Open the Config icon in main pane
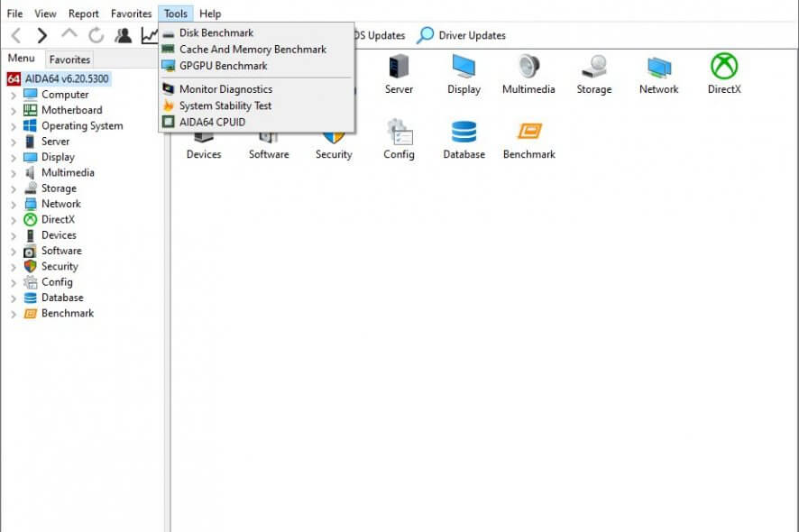Screen dimensions: 799x532 [x=399, y=133]
